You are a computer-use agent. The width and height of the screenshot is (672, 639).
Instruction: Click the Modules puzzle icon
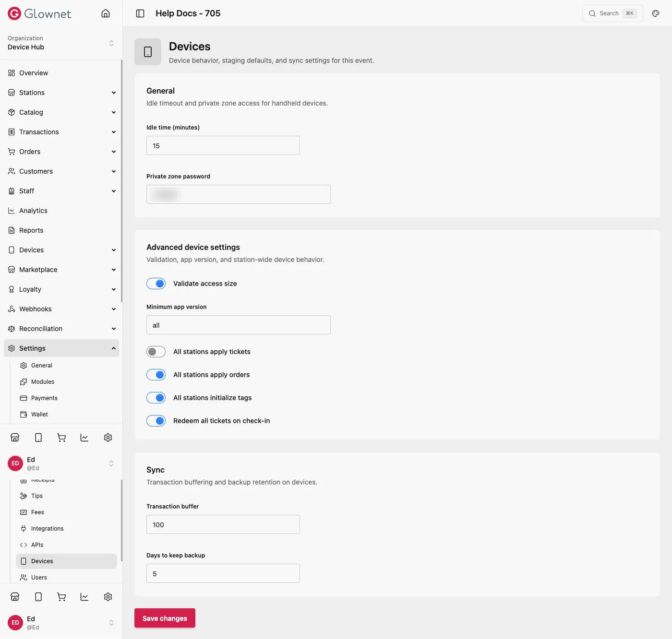click(x=24, y=382)
